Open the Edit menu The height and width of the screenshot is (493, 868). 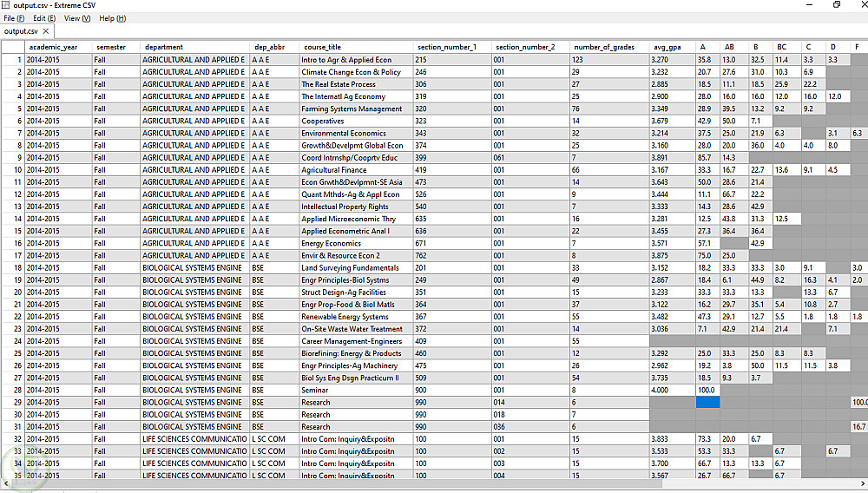(44, 18)
